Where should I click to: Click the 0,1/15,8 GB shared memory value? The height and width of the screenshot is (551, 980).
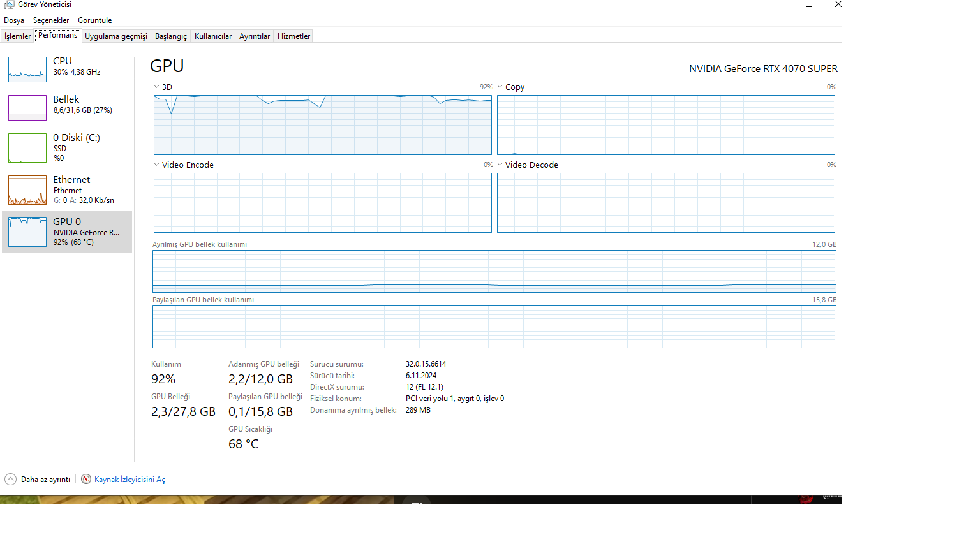coord(260,411)
